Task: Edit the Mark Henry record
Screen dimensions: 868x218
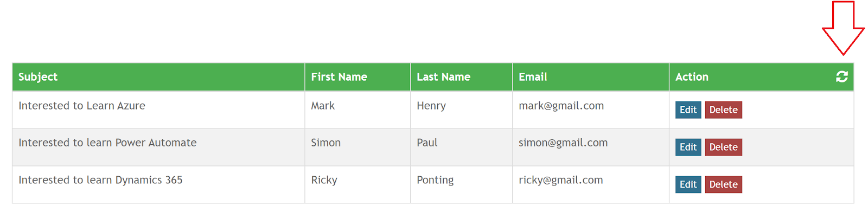Action: tap(688, 110)
